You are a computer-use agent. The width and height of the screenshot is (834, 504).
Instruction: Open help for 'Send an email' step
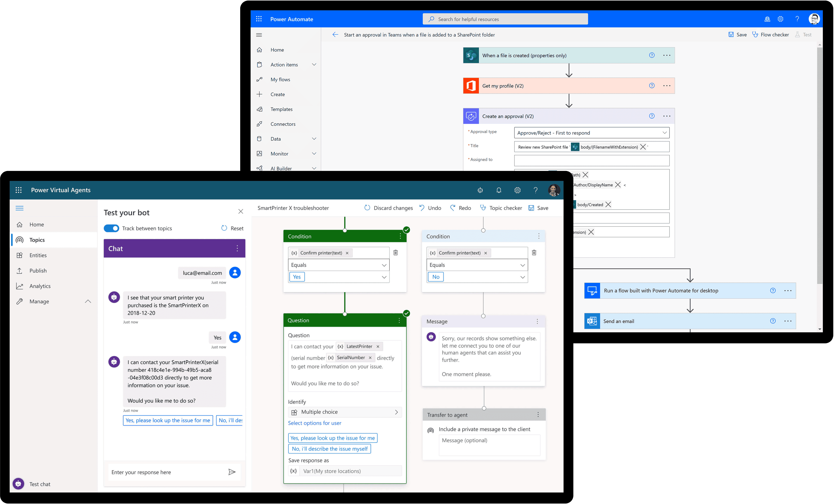coord(773,321)
